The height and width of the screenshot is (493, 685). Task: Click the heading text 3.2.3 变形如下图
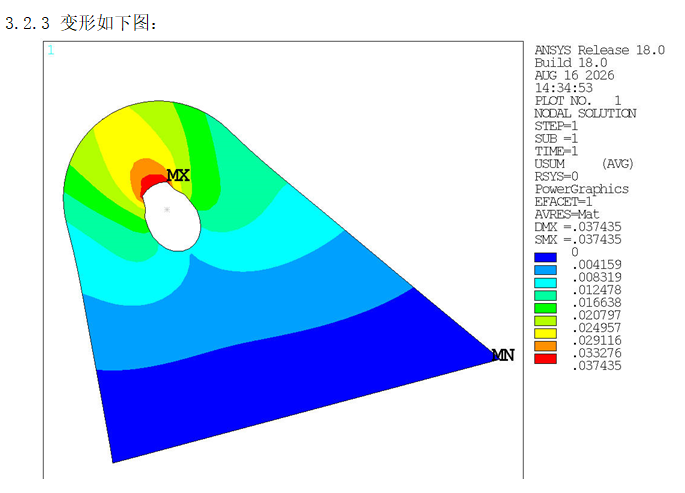click(81, 23)
